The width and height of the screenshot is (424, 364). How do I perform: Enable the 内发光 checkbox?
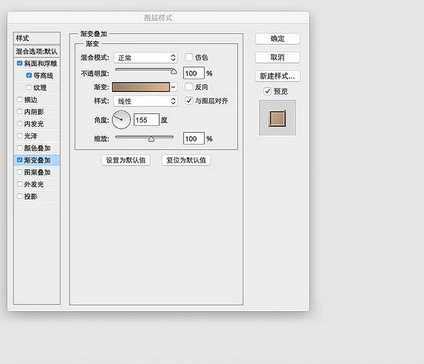point(20,124)
